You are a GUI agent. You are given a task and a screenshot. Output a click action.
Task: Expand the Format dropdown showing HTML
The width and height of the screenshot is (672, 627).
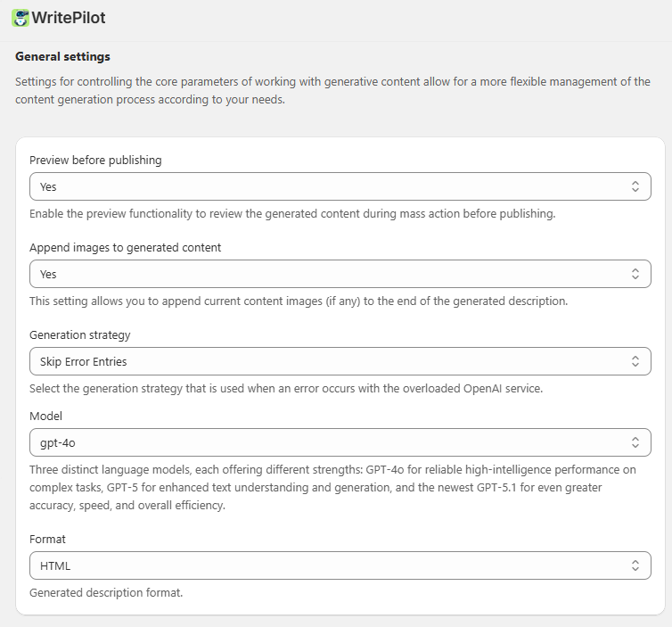coord(330,565)
